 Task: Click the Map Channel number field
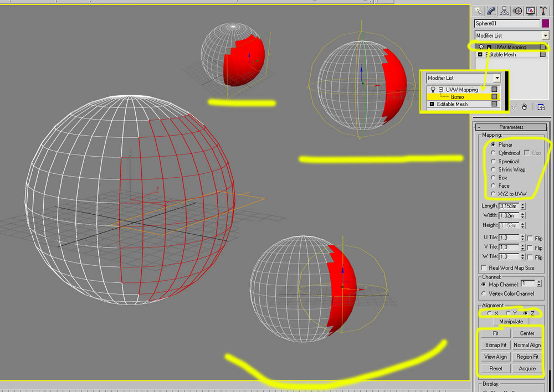pyautogui.click(x=528, y=283)
